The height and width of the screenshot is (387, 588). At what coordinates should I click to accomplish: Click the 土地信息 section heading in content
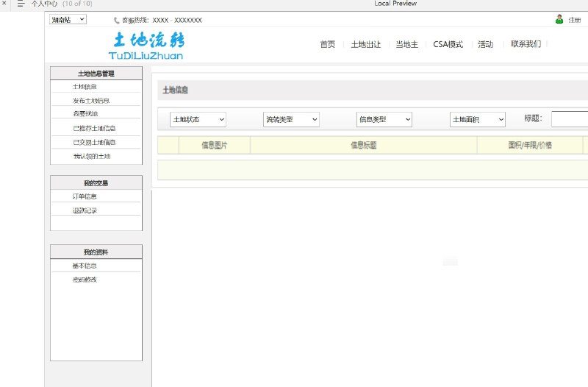[x=175, y=90]
